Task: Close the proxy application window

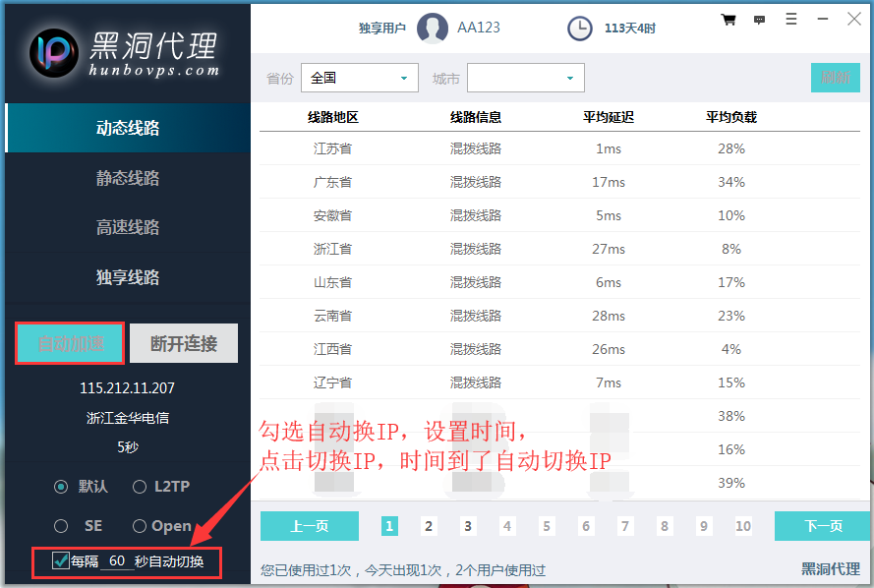Action: coord(853,19)
